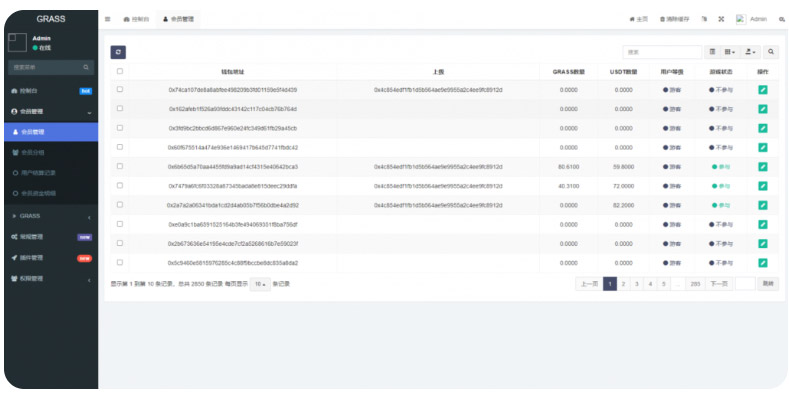Sort by the USDT quantity column header

click(623, 71)
